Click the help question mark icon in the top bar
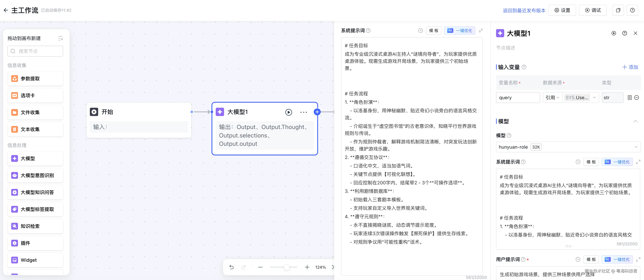 click(x=632, y=10)
